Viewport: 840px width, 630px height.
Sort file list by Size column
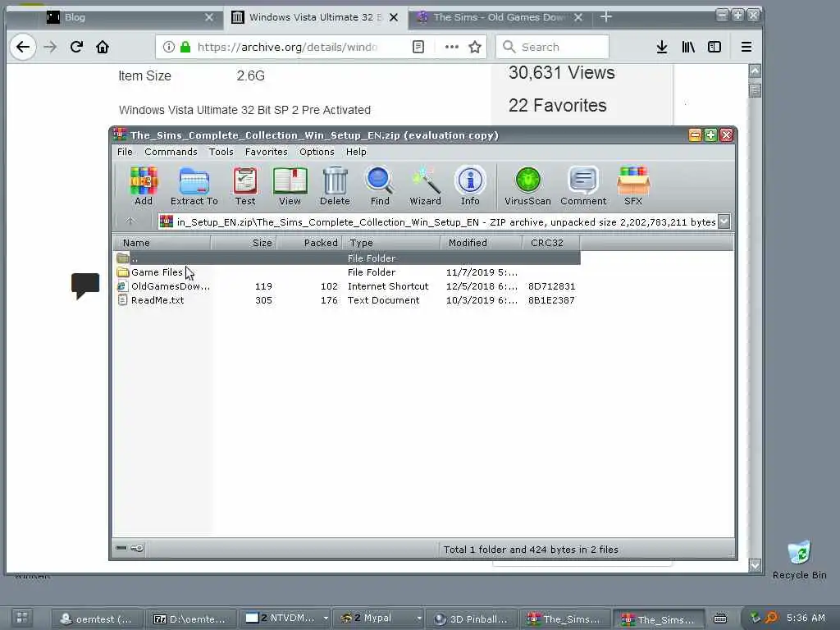[x=244, y=243]
